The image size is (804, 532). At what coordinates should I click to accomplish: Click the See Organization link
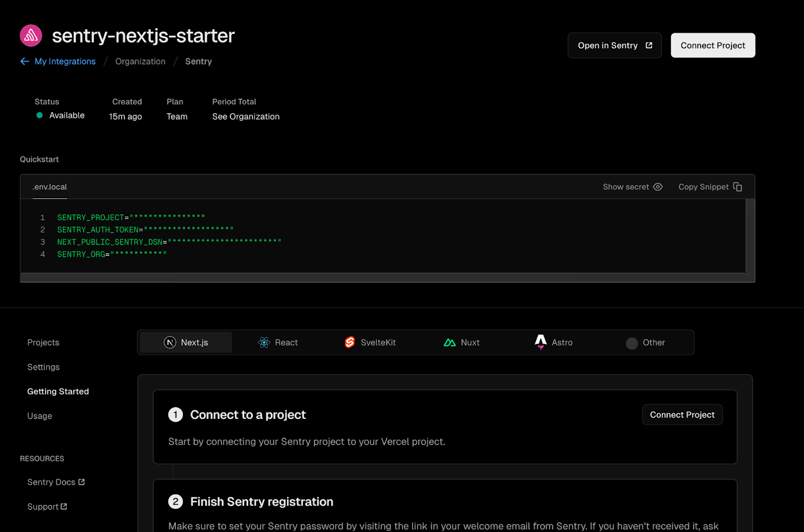(x=246, y=116)
